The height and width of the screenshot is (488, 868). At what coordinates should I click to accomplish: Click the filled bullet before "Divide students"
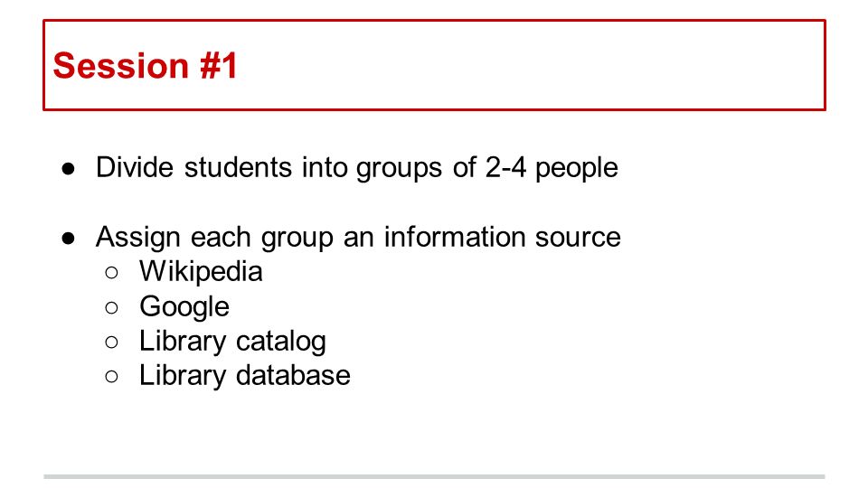[68, 169]
